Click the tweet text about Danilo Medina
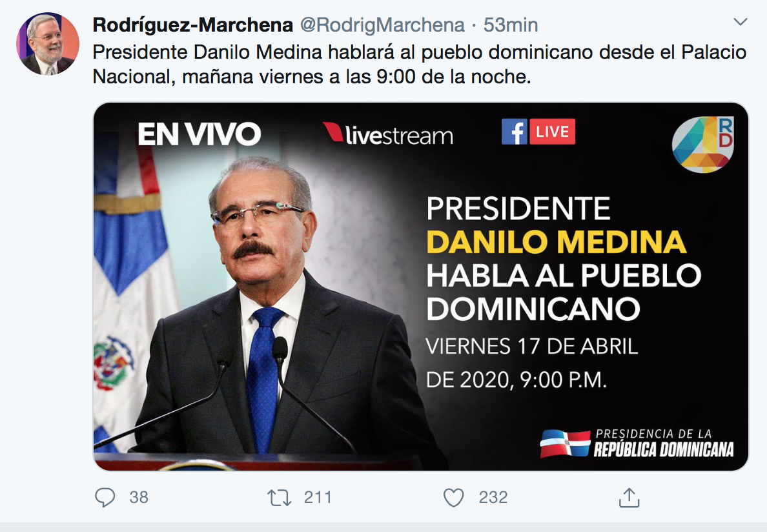 (420, 64)
